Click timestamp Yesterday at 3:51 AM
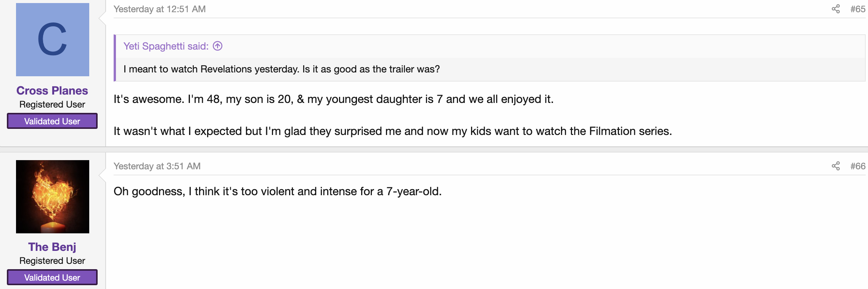The image size is (868, 289). pos(157,166)
